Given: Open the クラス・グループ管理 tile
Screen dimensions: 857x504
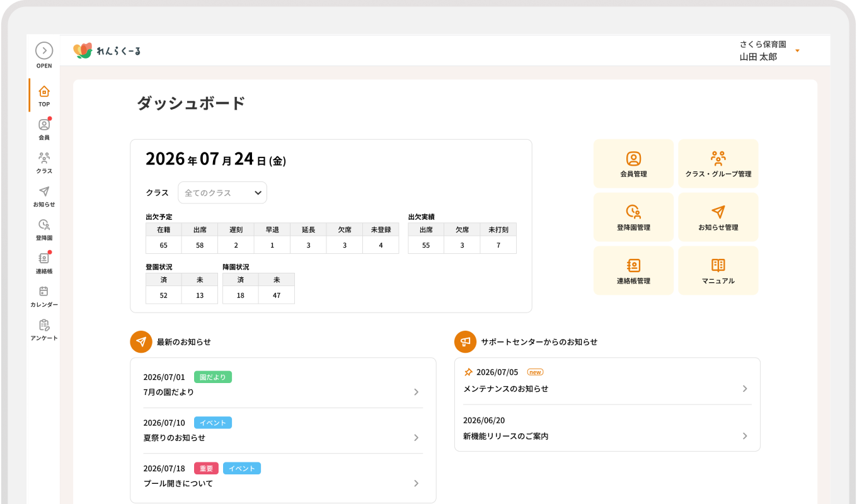Looking at the screenshot, I should (718, 164).
